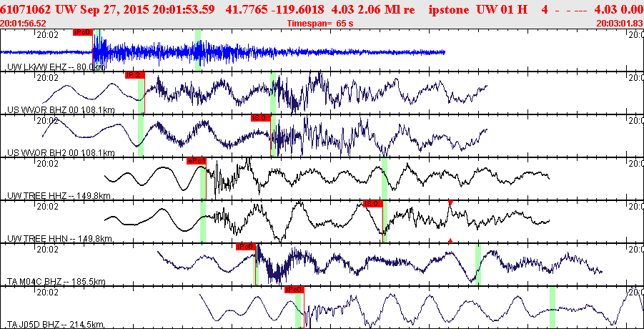Click the green predicted-S bar on J05D BHZ trace
Screen dimensions: 644x329
[x=553, y=308]
